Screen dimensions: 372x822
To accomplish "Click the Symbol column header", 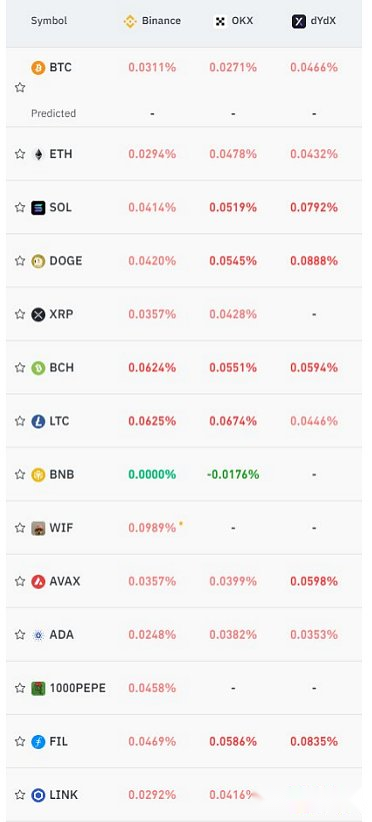I will click(49, 21).
